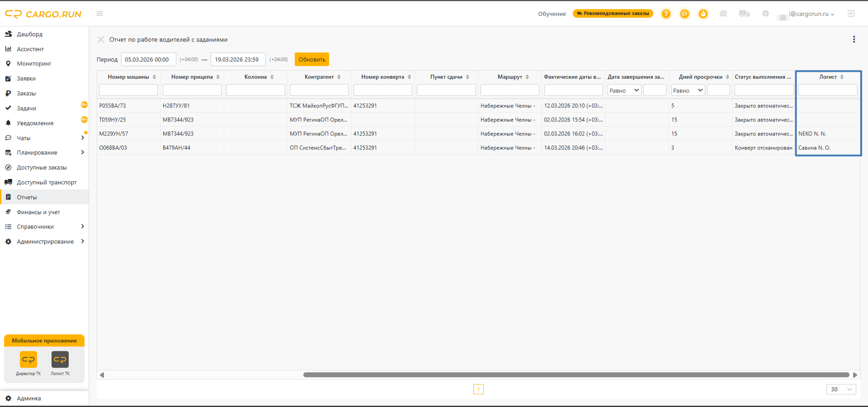Click the gray calculator icon in header
This screenshot has height=407, width=868.
pyautogui.click(x=723, y=14)
